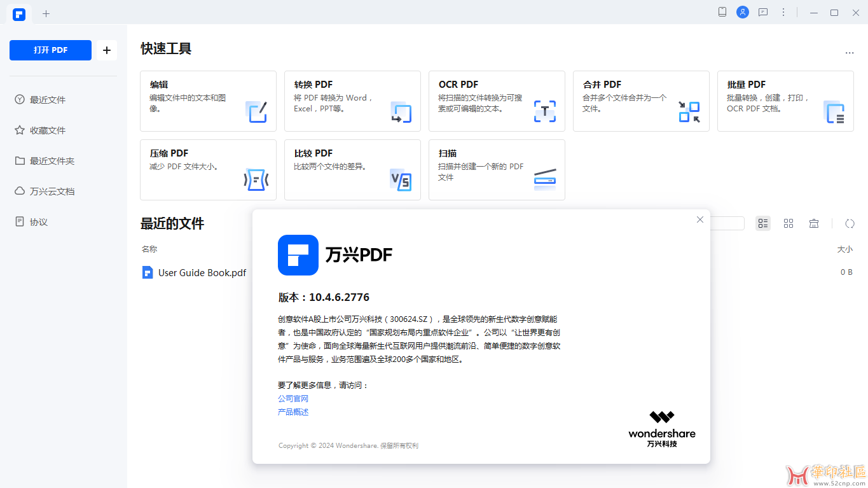This screenshot has width=868, height=488.
Task: Minimize the application window
Action: [x=813, y=12]
